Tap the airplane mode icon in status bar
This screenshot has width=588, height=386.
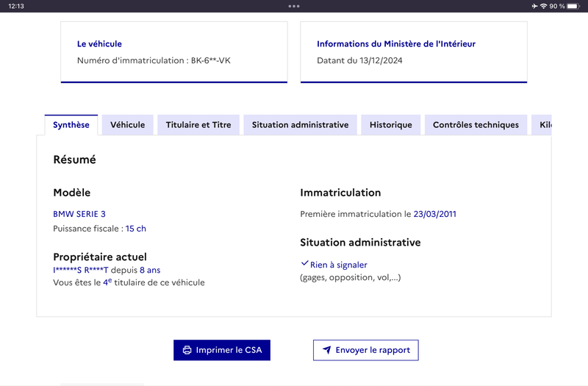point(535,6)
